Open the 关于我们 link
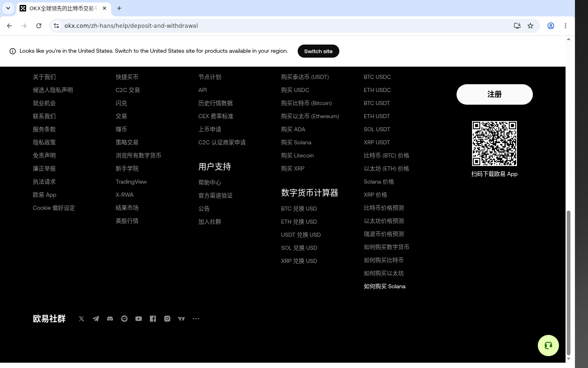 (x=45, y=77)
